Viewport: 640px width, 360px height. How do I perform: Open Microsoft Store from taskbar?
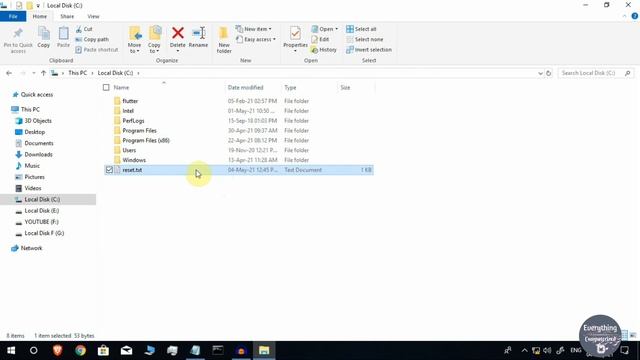(103, 350)
